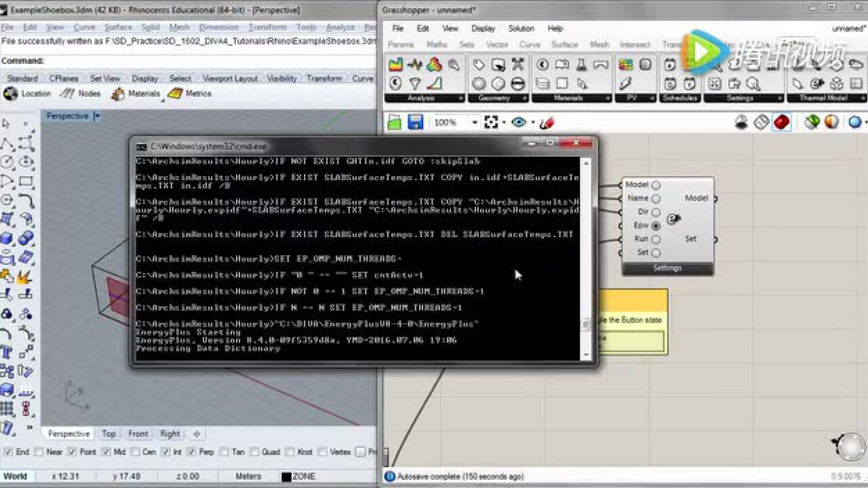The width and height of the screenshot is (868, 488).
Task: Expand the PV panel dropdown
Action: 651,98
